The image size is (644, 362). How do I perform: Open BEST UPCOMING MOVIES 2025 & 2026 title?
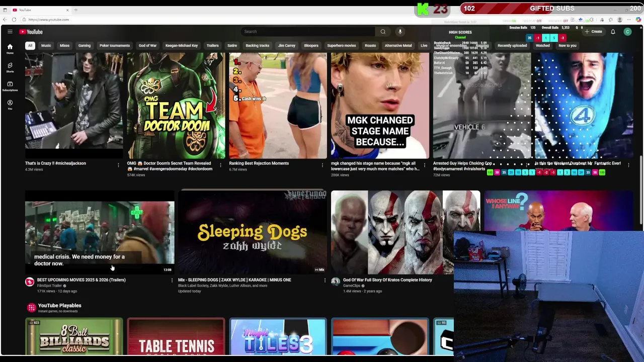point(82,280)
